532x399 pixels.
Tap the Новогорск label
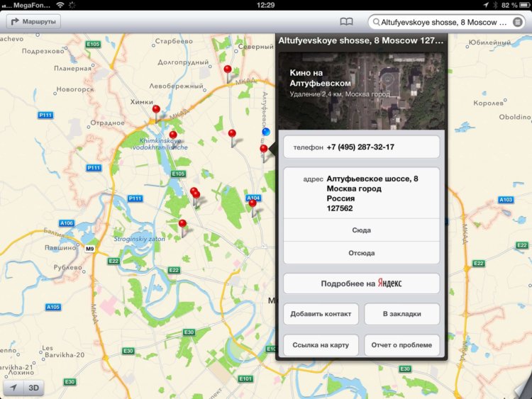tap(75, 89)
